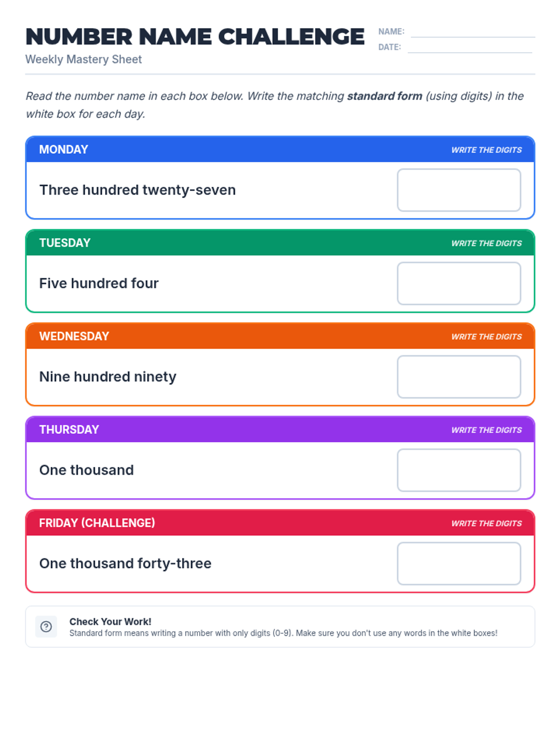Image resolution: width=560 pixels, height=747 pixels.
Task: Select the WEDNESDAY header label
Action: coord(74,336)
